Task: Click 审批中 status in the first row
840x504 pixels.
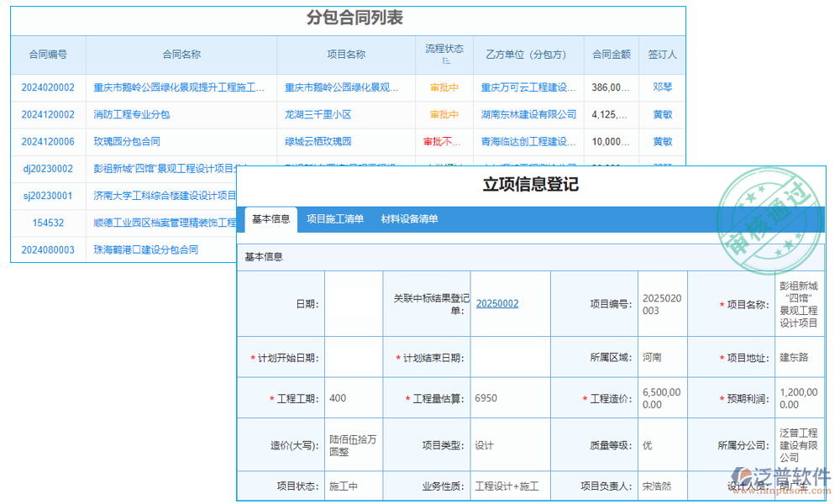Action: [444, 87]
